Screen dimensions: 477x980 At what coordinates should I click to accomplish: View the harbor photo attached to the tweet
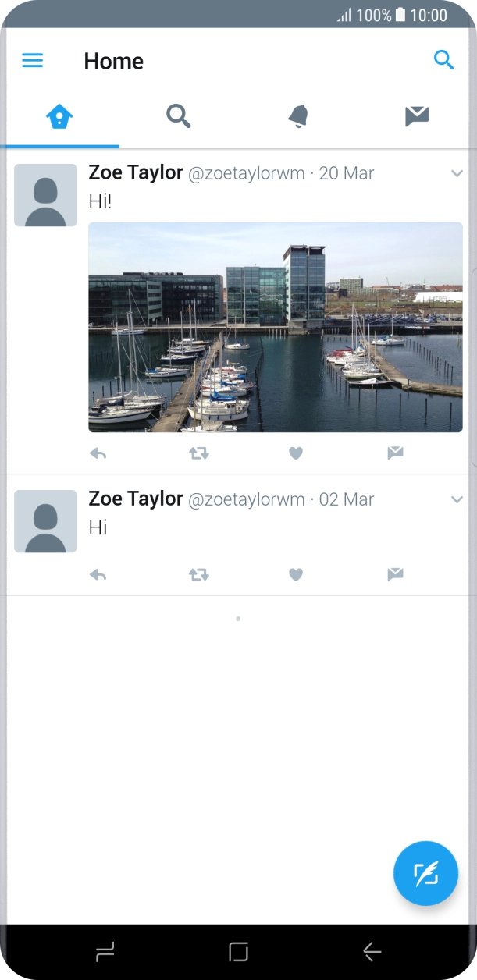pyautogui.click(x=275, y=328)
